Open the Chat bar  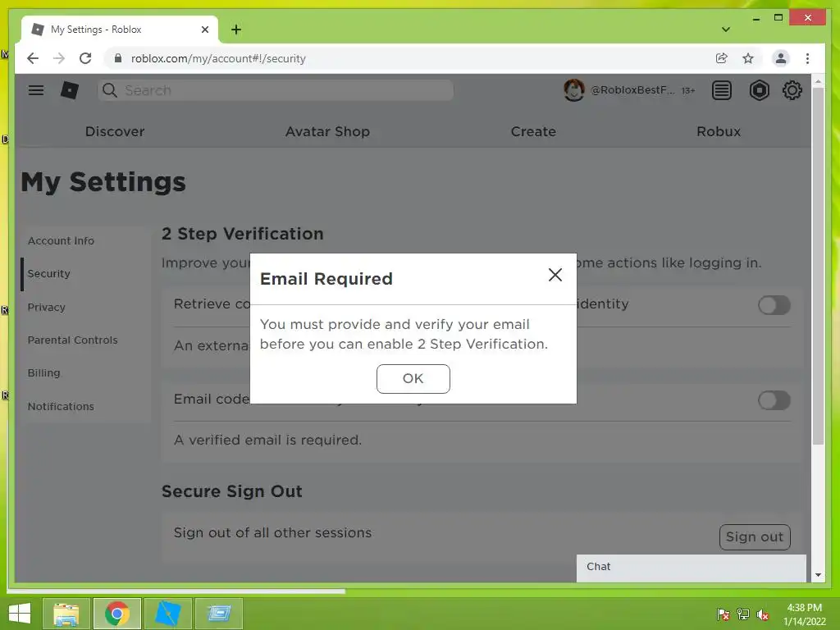pyautogui.click(x=691, y=568)
